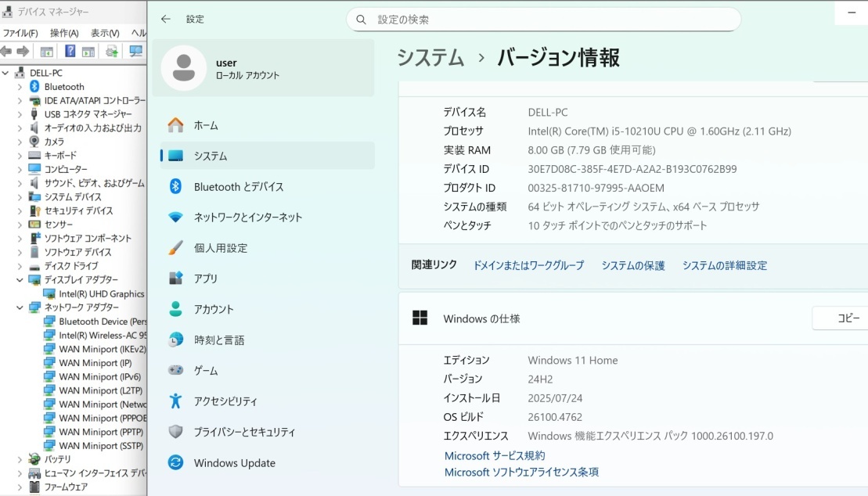This screenshot has width=868, height=496.
Task: Click the カメラ device icon in tree
Action: point(34,142)
